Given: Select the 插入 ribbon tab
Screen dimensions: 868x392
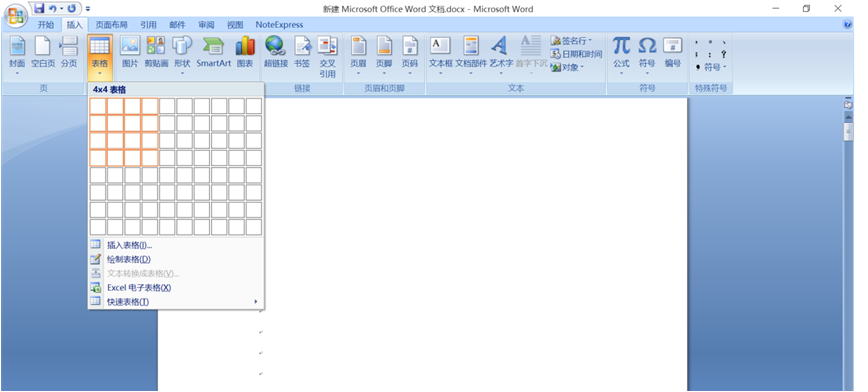Looking at the screenshot, I should pos(74,25).
